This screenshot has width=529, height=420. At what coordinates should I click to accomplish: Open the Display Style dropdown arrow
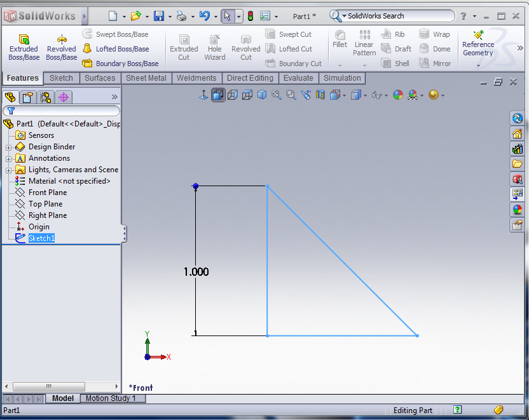364,95
